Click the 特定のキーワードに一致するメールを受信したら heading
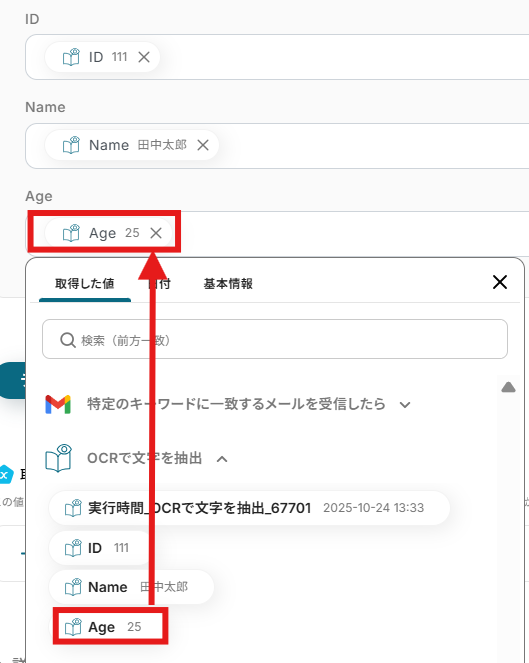The image size is (529, 663). (236, 404)
